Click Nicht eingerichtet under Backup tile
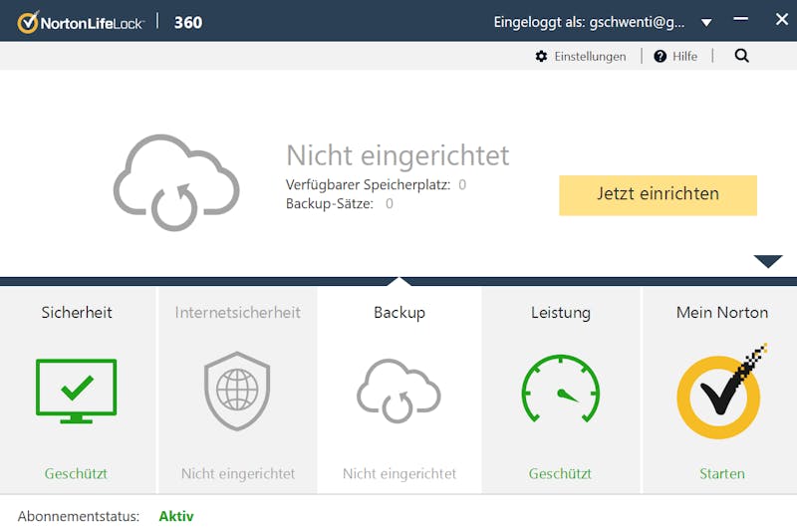This screenshot has width=797, height=532. (x=399, y=473)
